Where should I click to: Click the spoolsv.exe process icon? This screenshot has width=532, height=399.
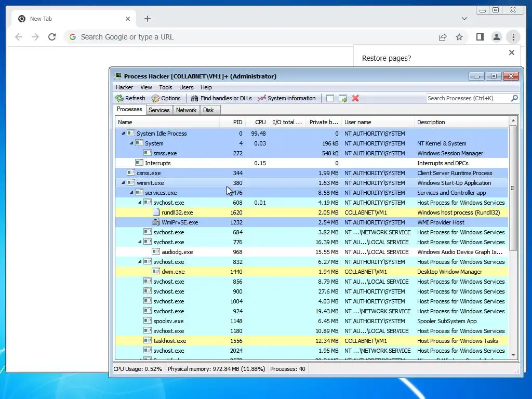148,320
